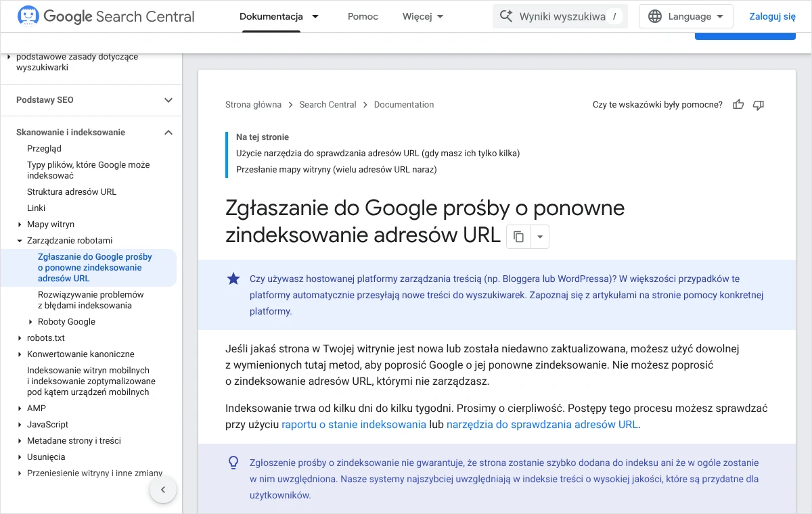Expand Konwertowanie kanoniczne tree item
This screenshot has width=812, height=514.
click(20, 354)
